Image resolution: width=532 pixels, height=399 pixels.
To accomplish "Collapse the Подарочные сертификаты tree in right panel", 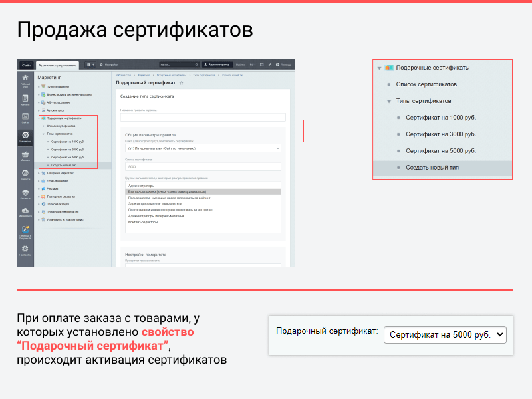I will coord(378,67).
